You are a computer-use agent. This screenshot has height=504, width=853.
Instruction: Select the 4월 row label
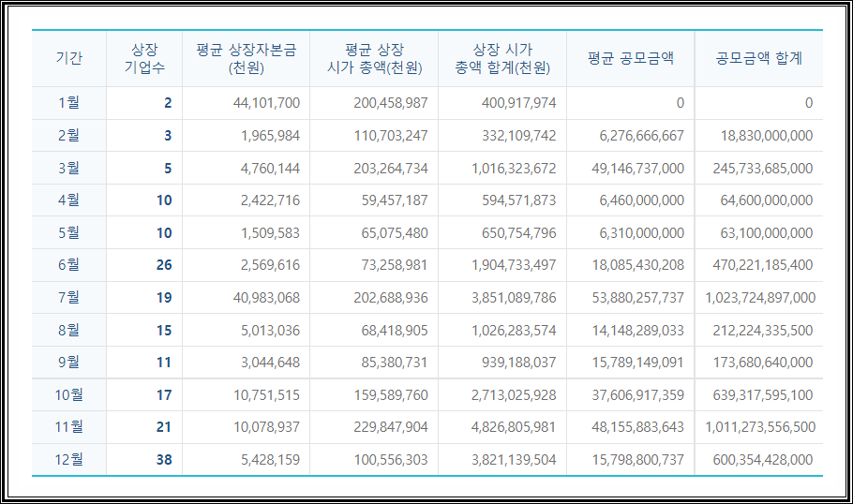click(69, 200)
